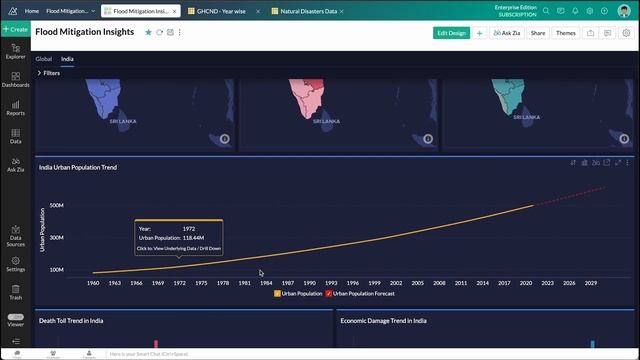Screen dimensions: 640x360
Task: Refresh the dashboard data
Action: click(x=160, y=32)
